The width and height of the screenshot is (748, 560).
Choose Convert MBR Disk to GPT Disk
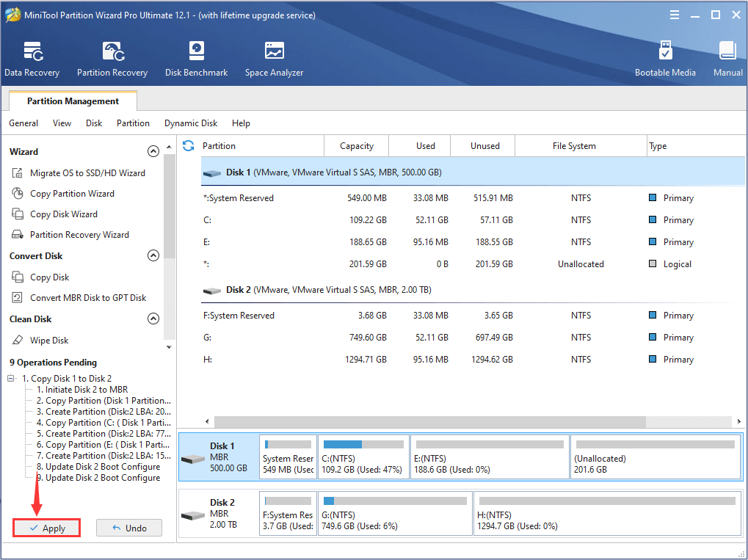coord(79,297)
